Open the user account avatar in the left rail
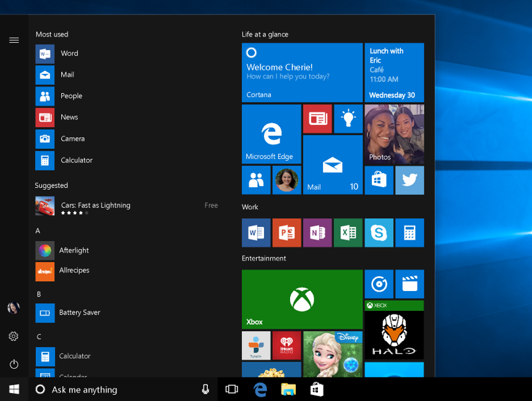The height and width of the screenshot is (401, 532). click(14, 308)
